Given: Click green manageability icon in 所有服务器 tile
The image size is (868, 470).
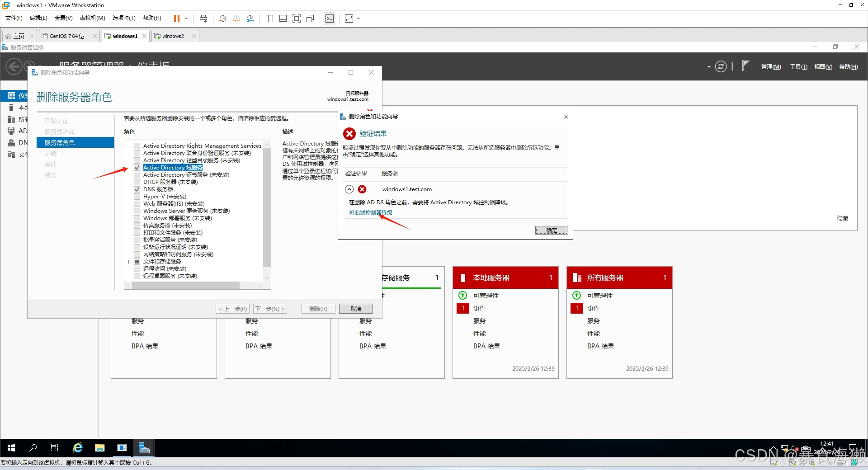Looking at the screenshot, I should [x=577, y=296].
